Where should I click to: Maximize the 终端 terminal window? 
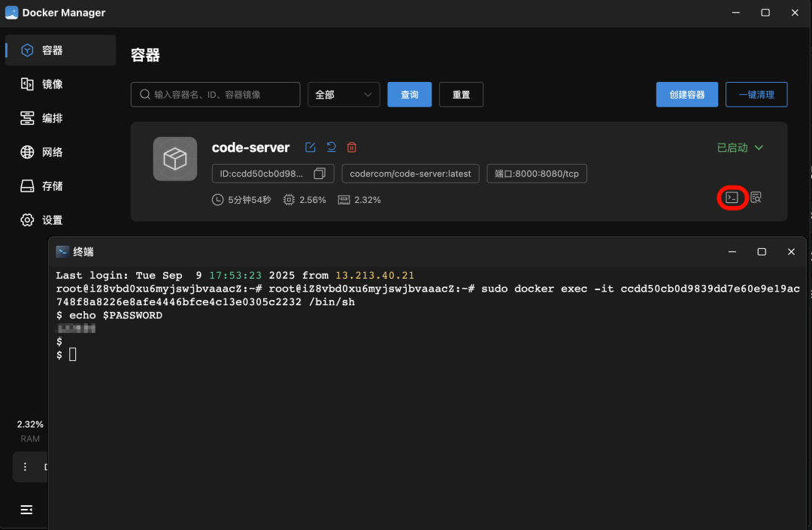762,252
